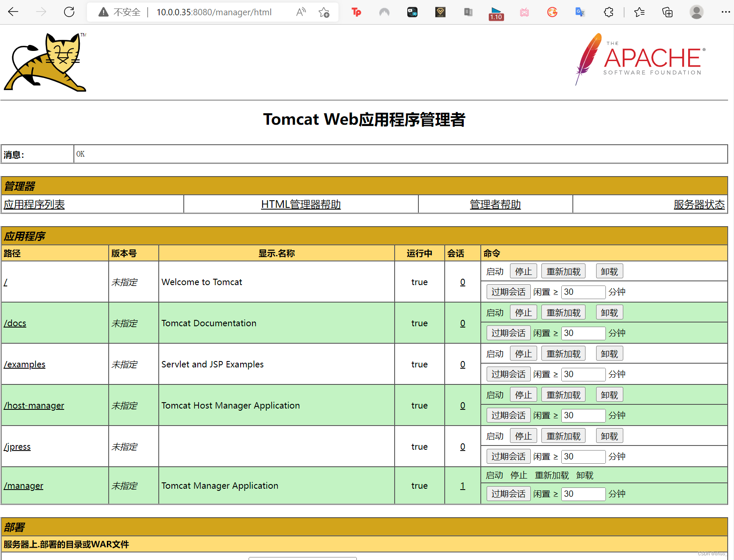Stop the /host-manager application

click(x=523, y=395)
